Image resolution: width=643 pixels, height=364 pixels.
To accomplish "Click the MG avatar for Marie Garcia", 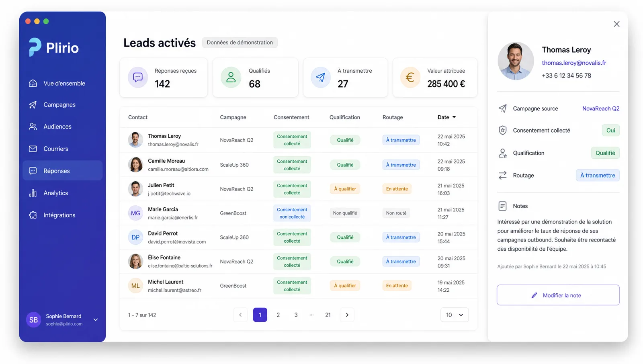I will (135, 213).
